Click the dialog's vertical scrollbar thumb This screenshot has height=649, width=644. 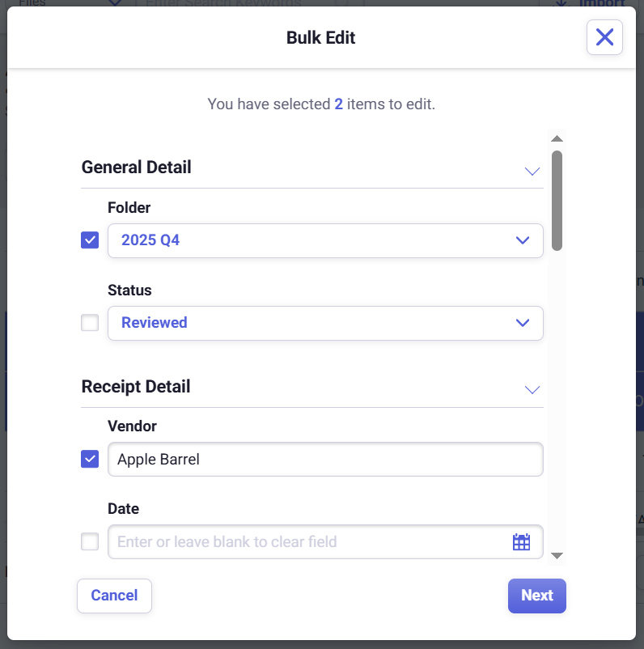point(557,200)
